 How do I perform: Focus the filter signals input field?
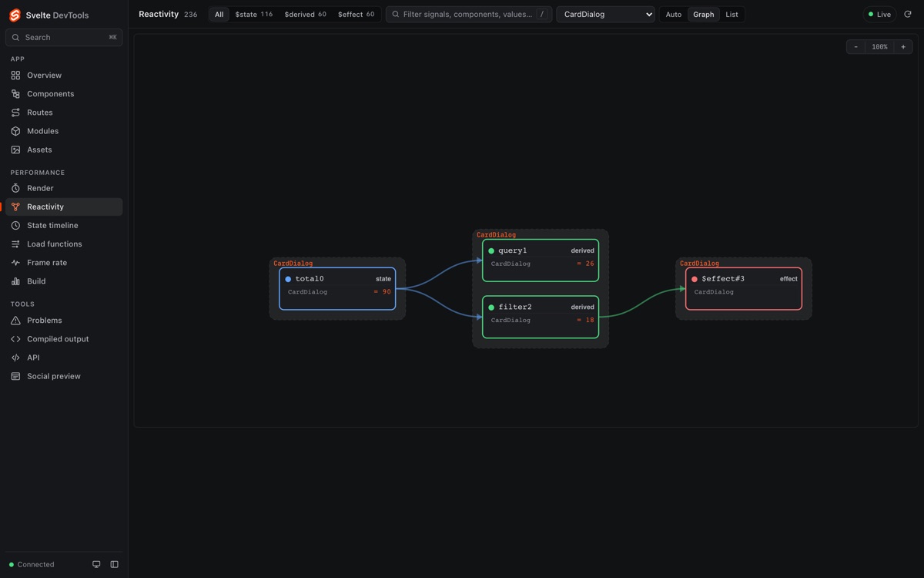pyautogui.click(x=469, y=14)
